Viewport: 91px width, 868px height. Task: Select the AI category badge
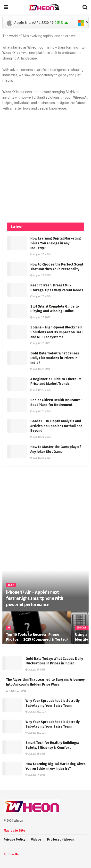[8, 627]
